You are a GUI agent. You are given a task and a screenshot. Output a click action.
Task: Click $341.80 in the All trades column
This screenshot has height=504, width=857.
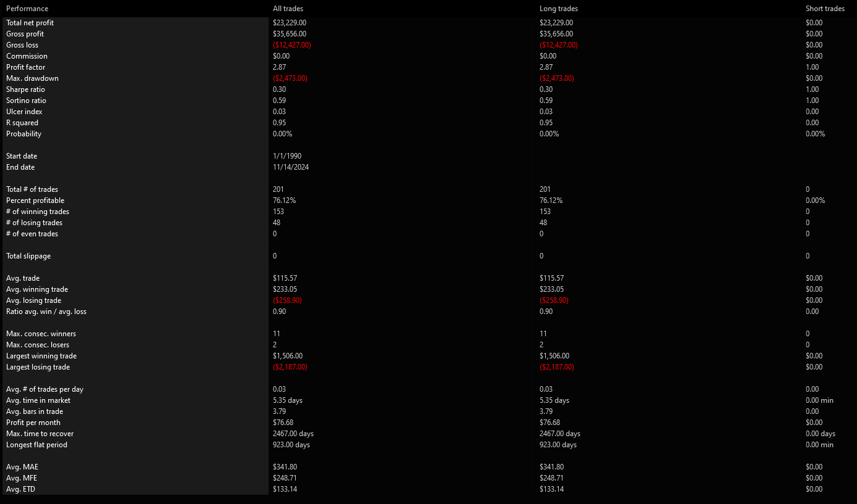(285, 467)
